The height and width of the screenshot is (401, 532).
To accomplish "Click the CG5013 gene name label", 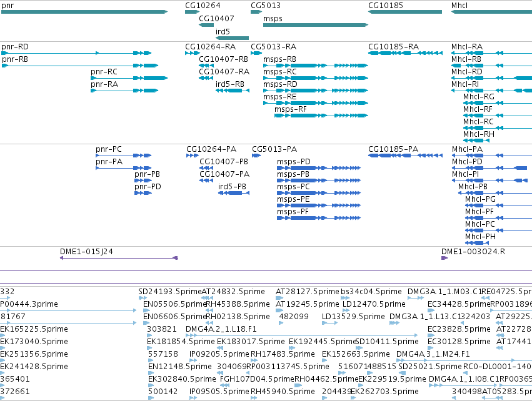I will coord(266,6).
